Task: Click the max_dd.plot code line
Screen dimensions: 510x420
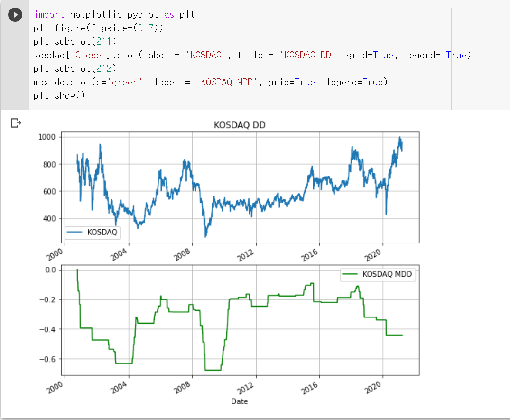Action: pos(211,82)
